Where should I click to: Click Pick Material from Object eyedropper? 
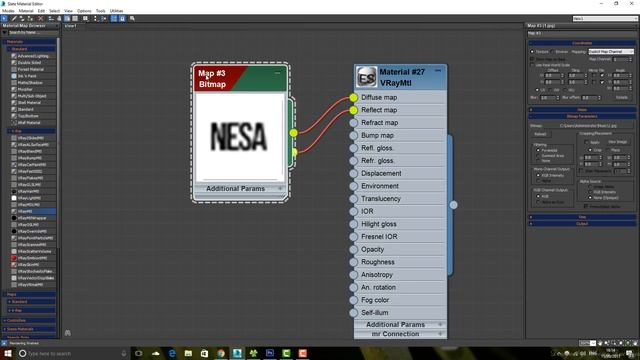(x=13, y=18)
